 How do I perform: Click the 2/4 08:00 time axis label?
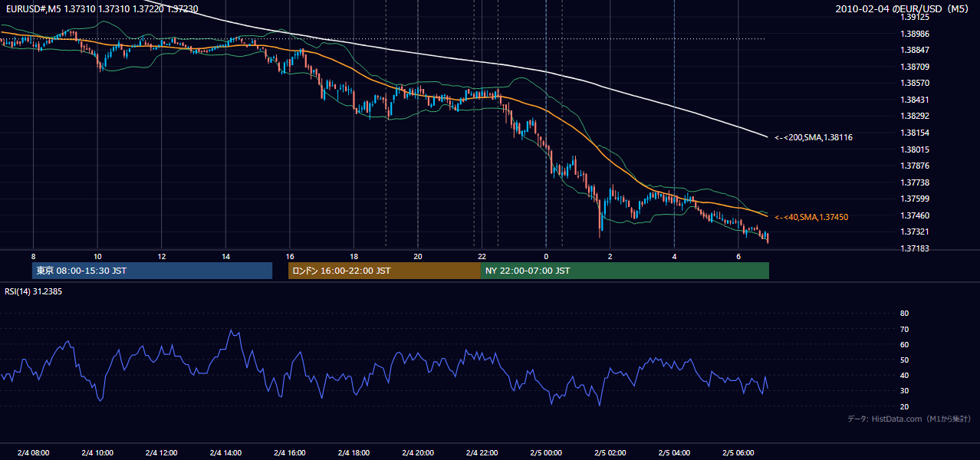coord(33,452)
